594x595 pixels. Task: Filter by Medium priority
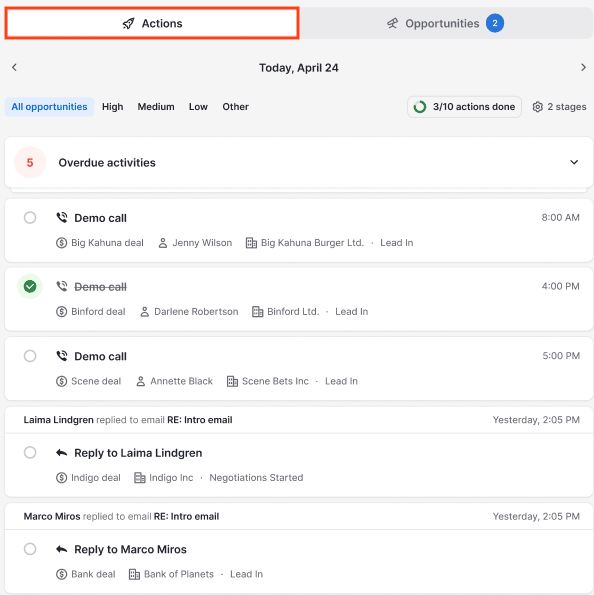(x=156, y=107)
